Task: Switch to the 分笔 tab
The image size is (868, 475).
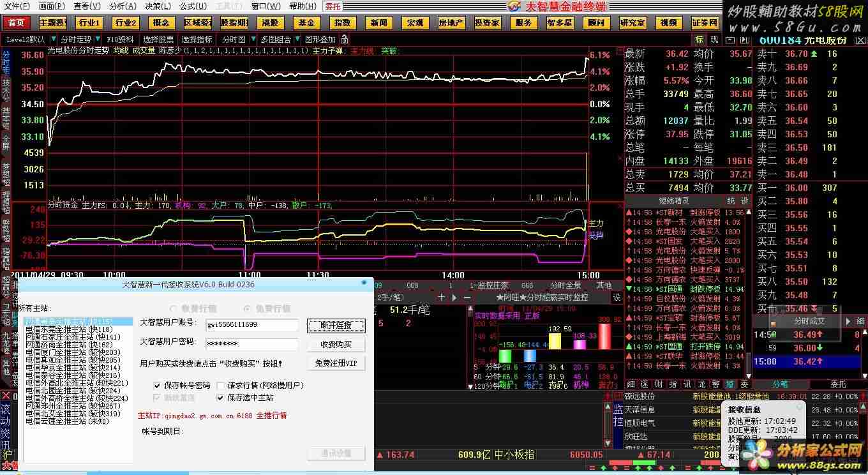Action: point(781,384)
